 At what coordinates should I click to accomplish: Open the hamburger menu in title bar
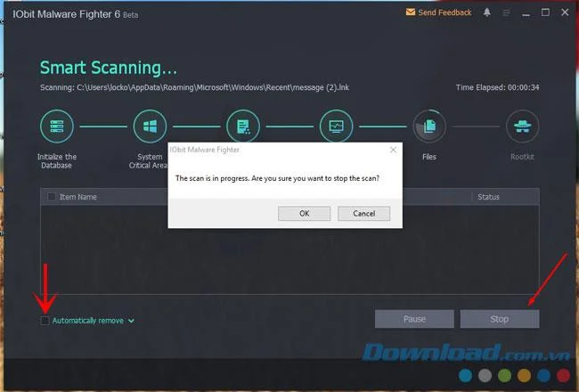pos(506,13)
